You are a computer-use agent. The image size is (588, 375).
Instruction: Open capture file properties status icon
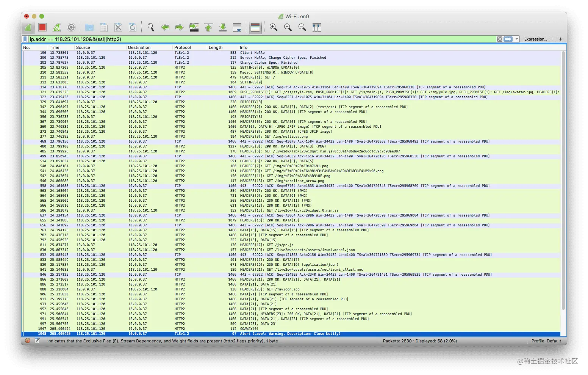[x=37, y=341]
